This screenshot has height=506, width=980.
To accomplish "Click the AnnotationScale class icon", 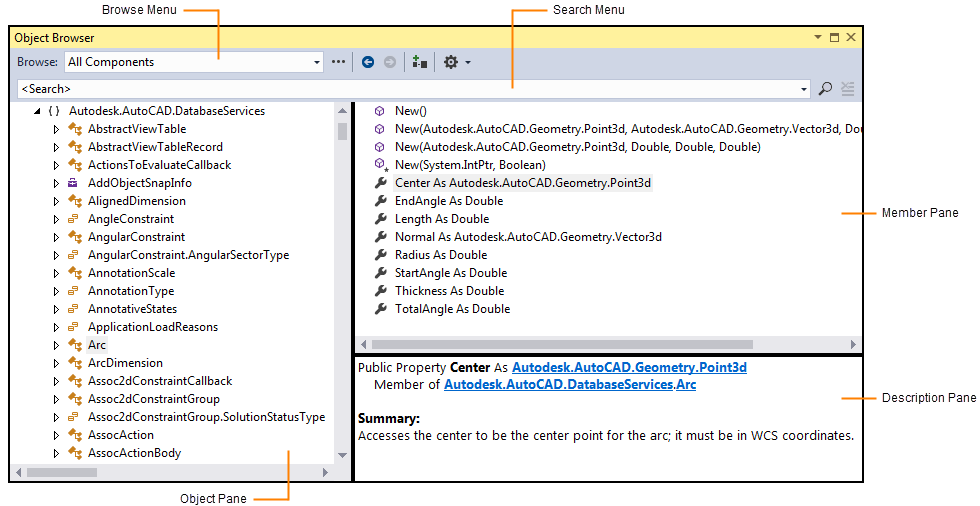I will (75, 273).
